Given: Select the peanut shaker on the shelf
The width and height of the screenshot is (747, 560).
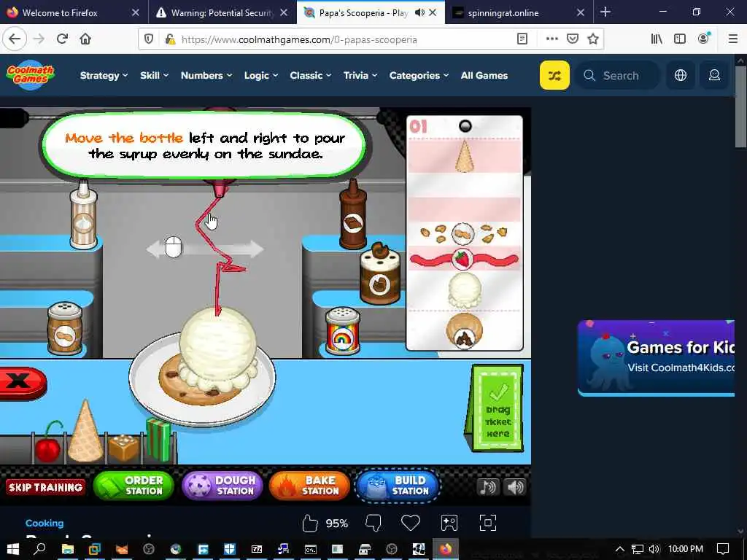Looking at the screenshot, I should [x=65, y=329].
